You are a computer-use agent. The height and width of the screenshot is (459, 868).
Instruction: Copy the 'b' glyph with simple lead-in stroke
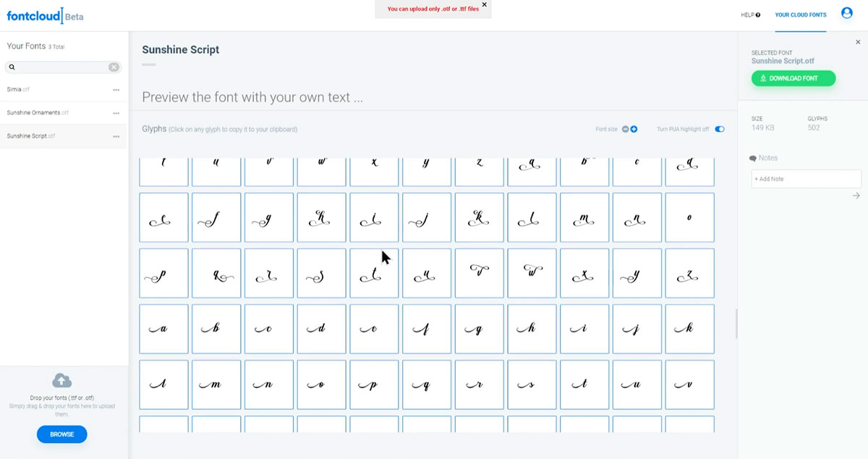[216, 329]
